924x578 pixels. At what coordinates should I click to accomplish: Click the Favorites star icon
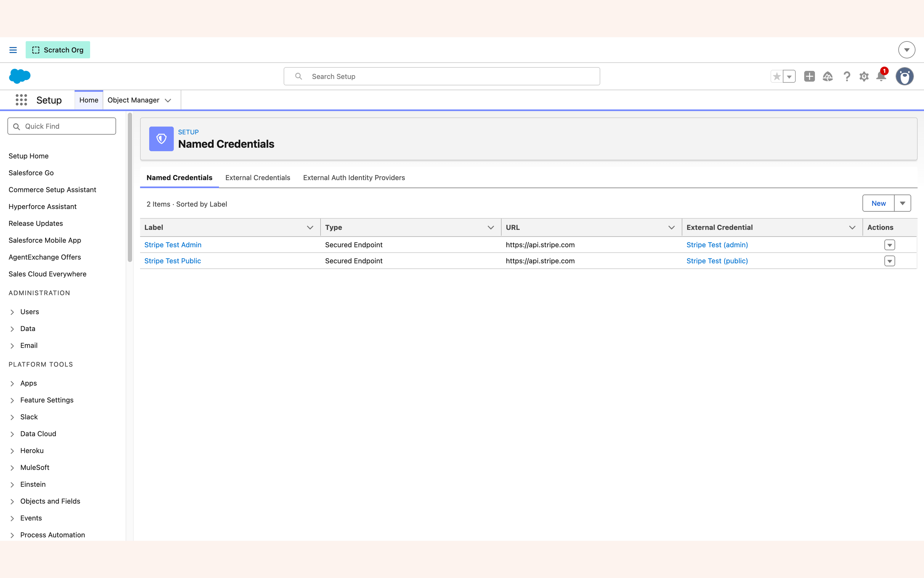pos(777,76)
